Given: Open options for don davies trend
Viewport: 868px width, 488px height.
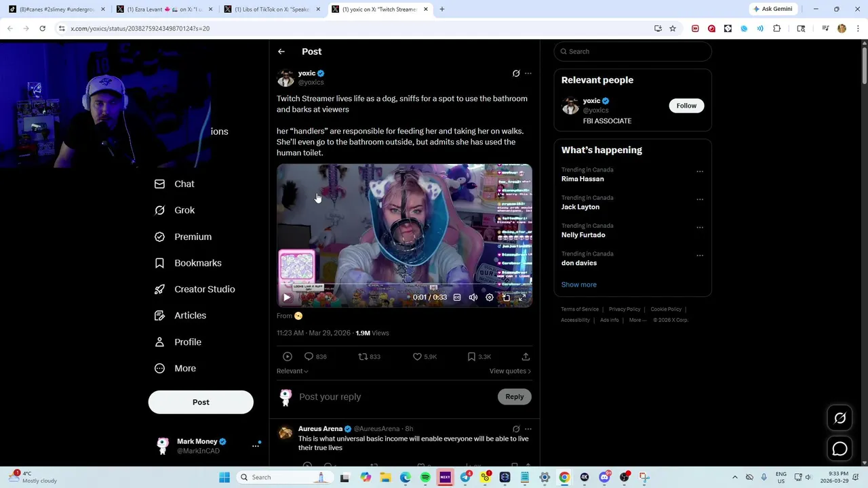Looking at the screenshot, I should click(x=700, y=256).
